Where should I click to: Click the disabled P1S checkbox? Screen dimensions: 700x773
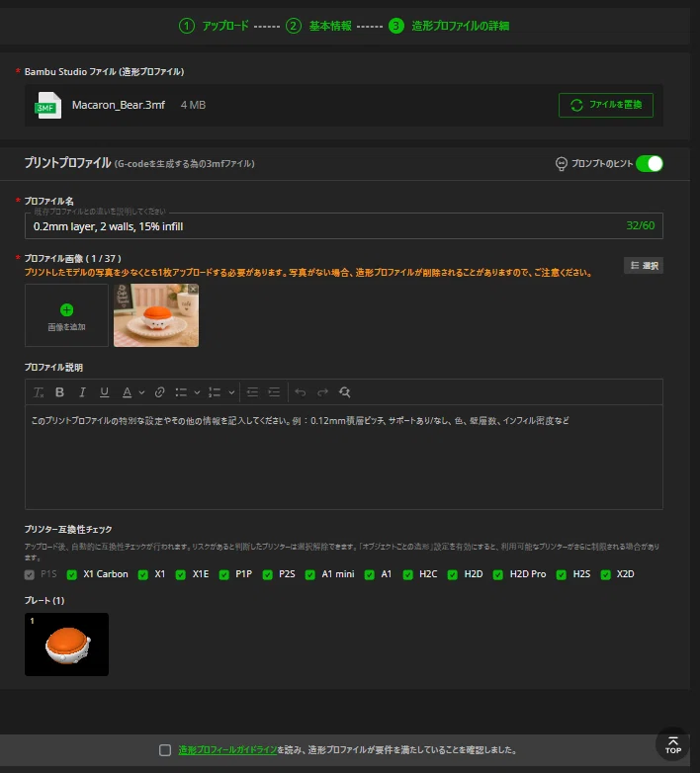point(30,575)
